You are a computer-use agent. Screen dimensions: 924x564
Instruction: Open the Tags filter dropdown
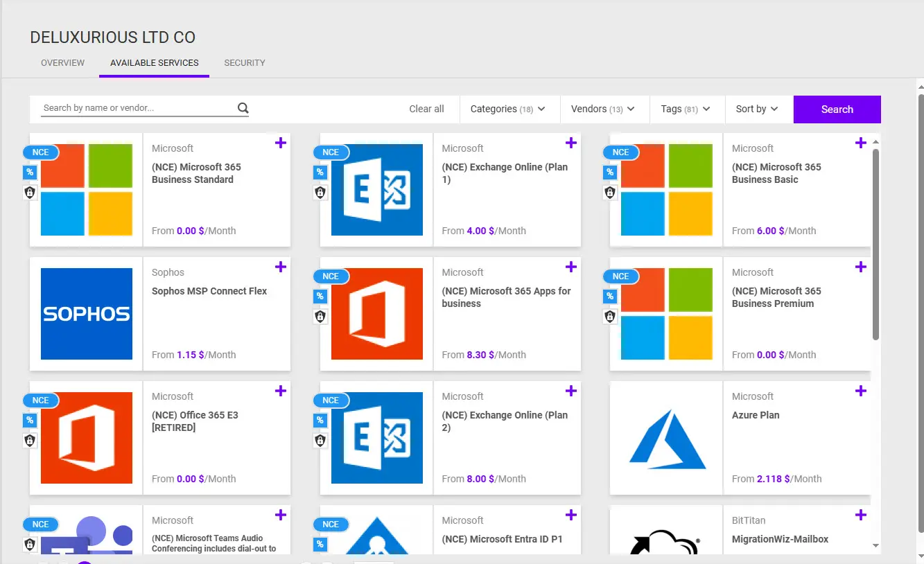click(686, 109)
